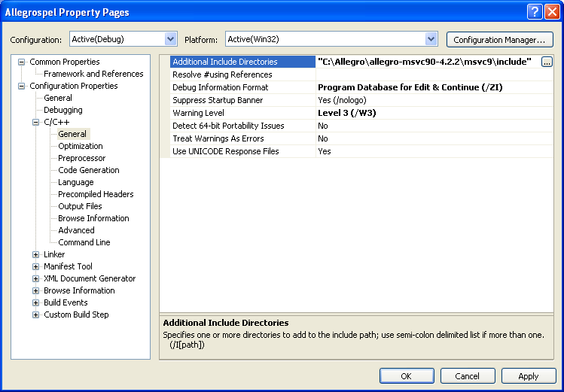The width and height of the screenshot is (564, 392).
Task: Expand the Custom Build Step node
Action: pos(35,315)
